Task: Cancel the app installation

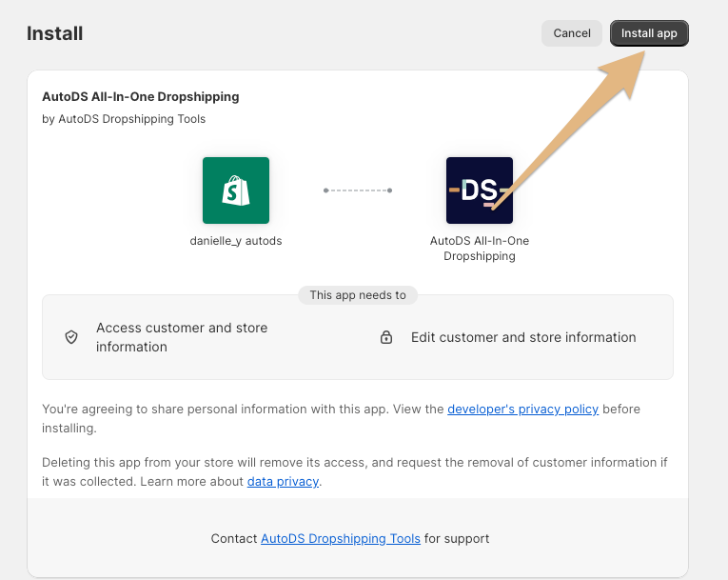Action: coord(572,33)
